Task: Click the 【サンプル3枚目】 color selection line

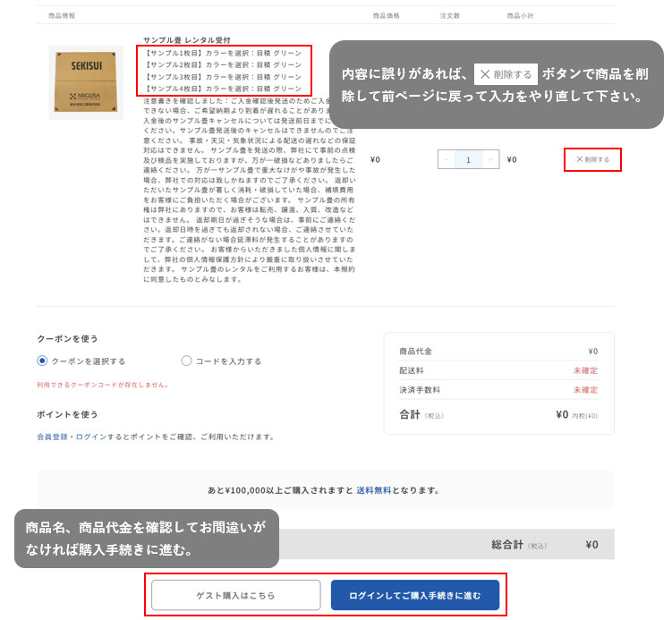Action: pyautogui.click(x=223, y=77)
